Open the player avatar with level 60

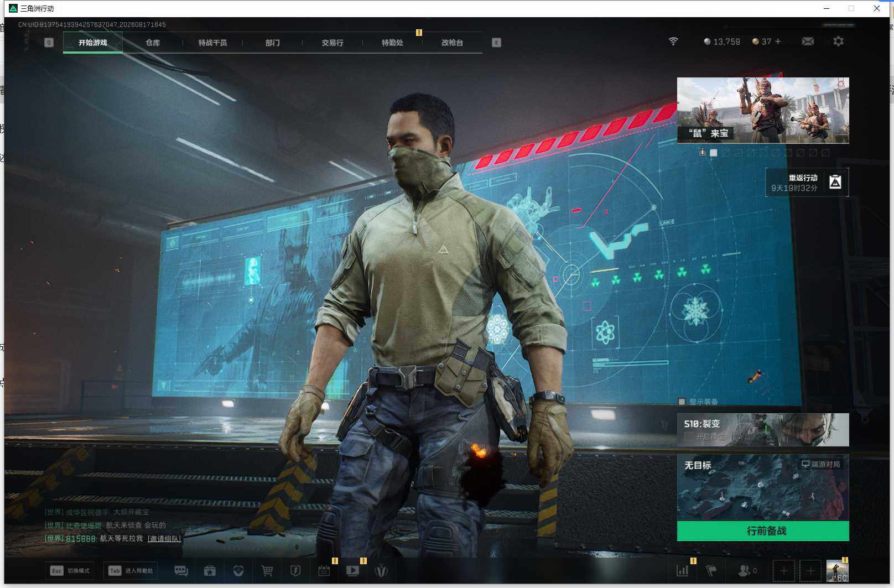point(837,571)
